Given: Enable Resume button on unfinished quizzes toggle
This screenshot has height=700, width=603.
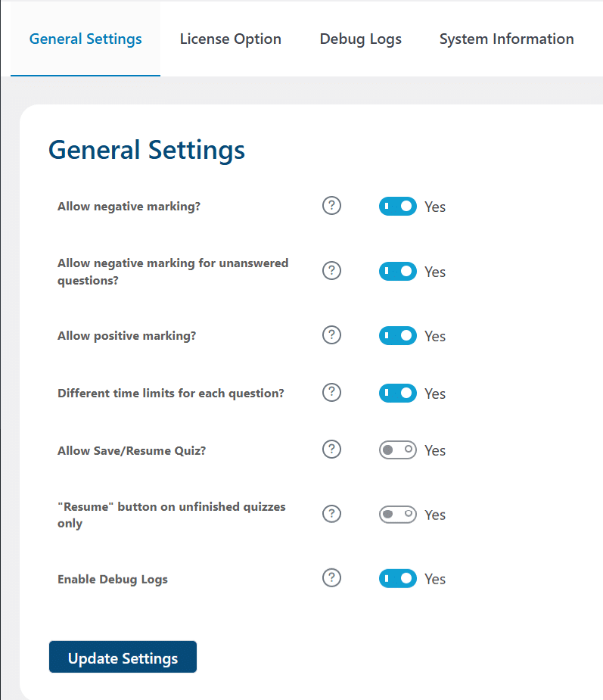Looking at the screenshot, I should coord(398,515).
